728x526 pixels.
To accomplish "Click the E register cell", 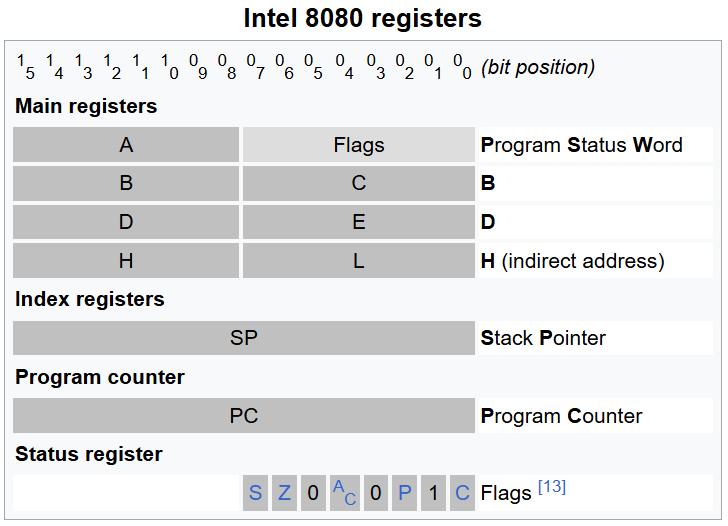I will point(358,222).
